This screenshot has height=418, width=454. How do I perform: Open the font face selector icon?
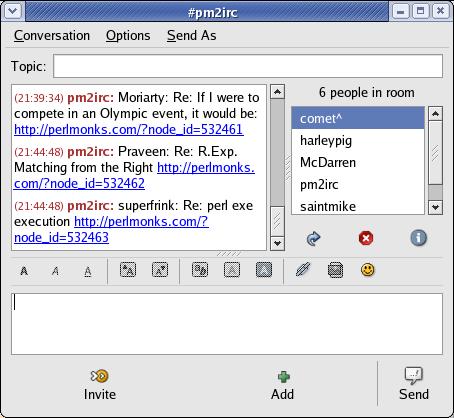click(x=200, y=270)
